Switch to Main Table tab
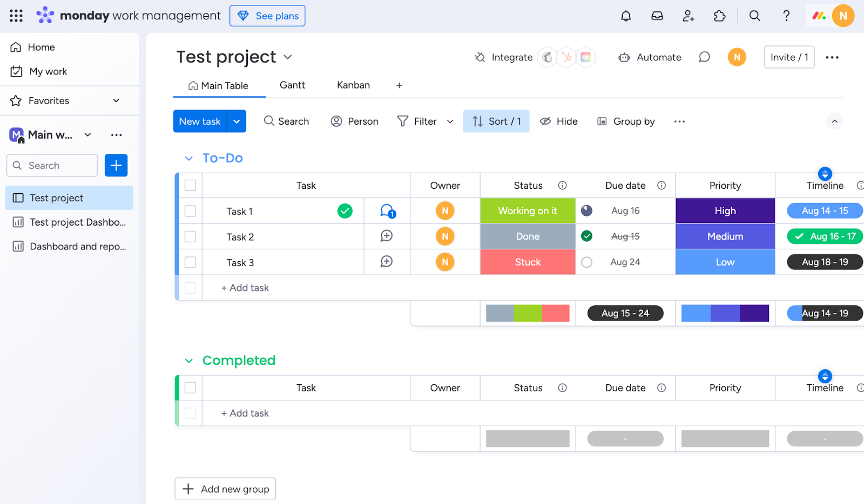This screenshot has width=864, height=504. click(x=218, y=85)
